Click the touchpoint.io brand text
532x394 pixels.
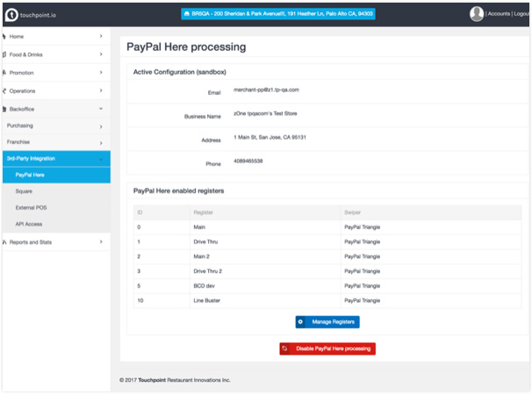pyautogui.click(x=38, y=15)
